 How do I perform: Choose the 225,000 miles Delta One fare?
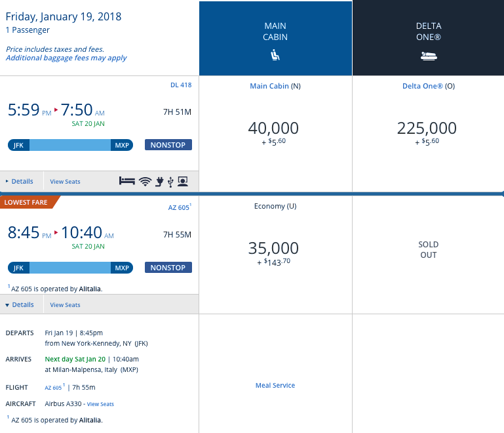point(428,129)
